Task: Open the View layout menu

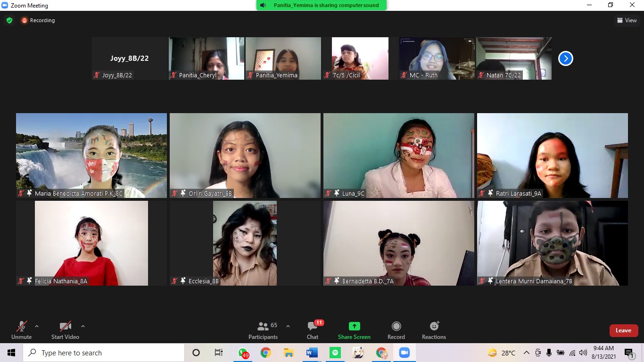Action: tap(627, 20)
